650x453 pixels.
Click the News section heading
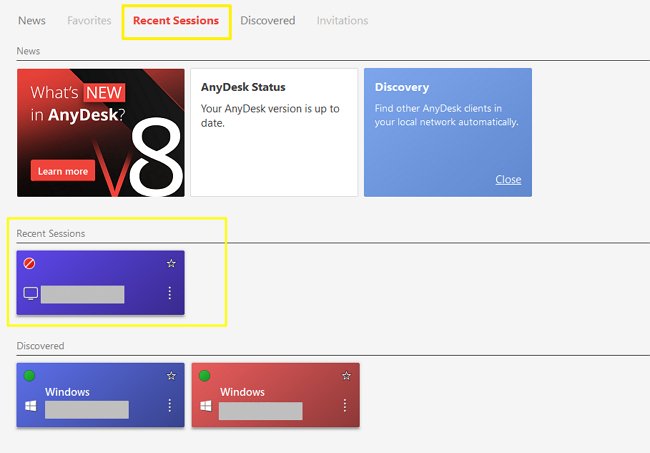click(28, 51)
